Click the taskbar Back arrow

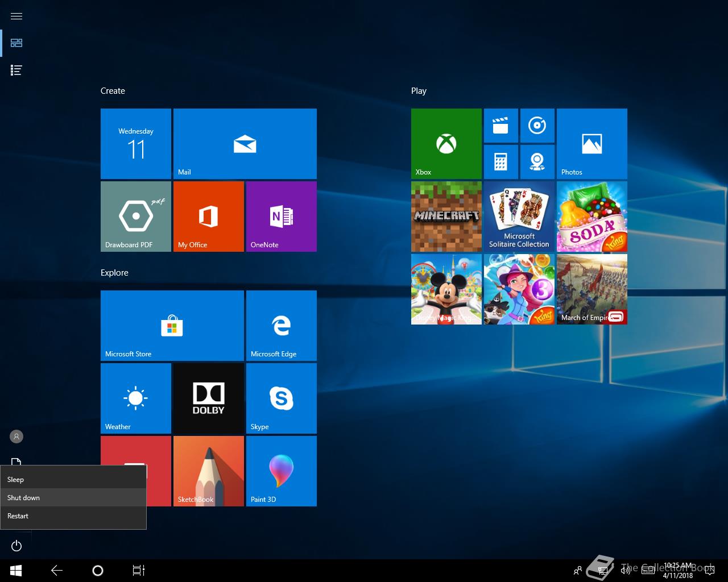tap(57, 571)
